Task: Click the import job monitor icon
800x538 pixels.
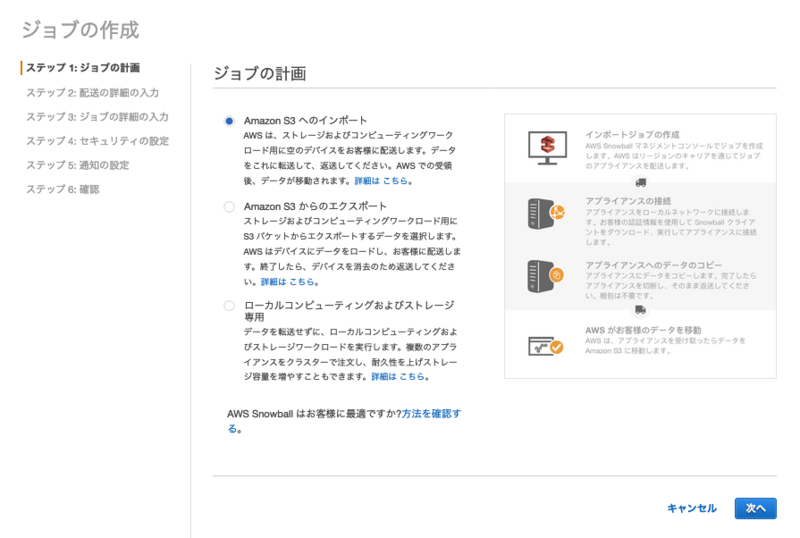Action: [x=547, y=148]
